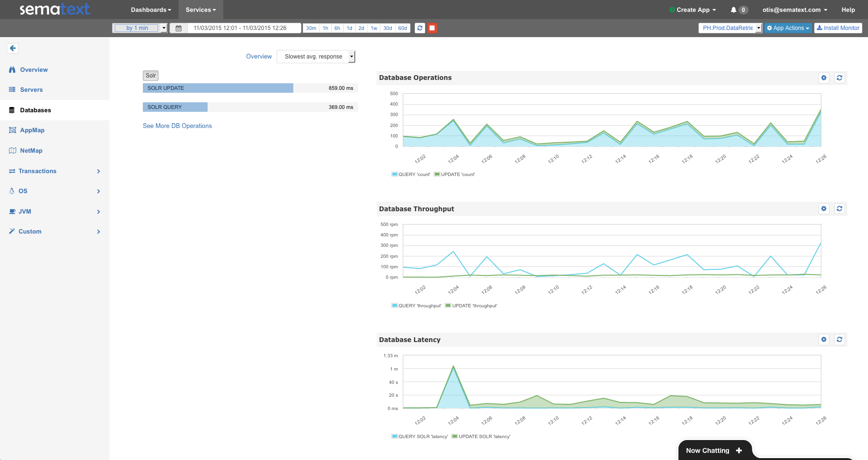Toggle UPDATE SOLR 'latency' legend series

pyautogui.click(x=481, y=437)
